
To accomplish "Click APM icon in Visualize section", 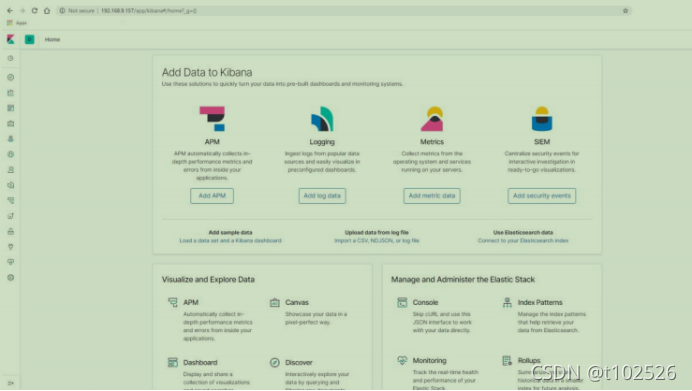I will pos(173,302).
